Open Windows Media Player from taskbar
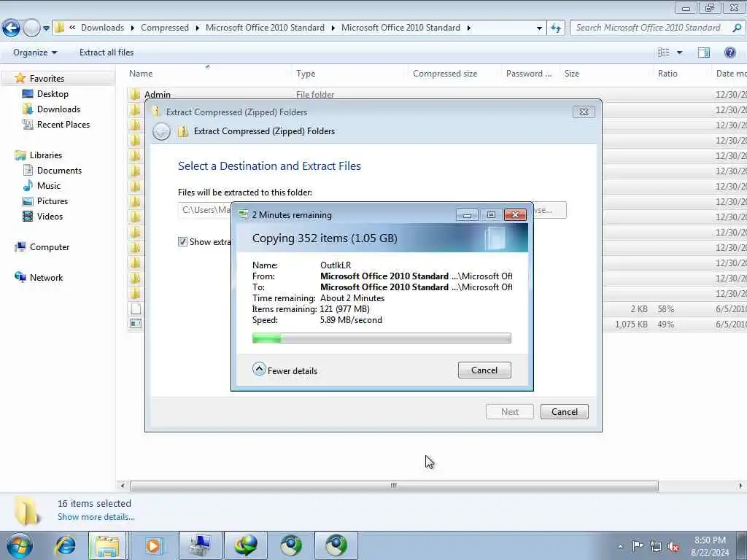747x560 pixels. click(x=153, y=545)
